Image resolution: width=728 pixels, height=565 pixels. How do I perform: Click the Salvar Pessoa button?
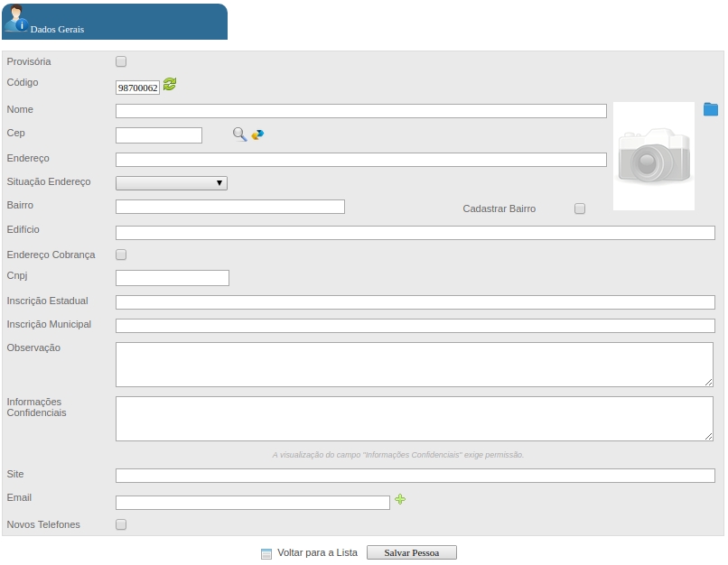412,552
